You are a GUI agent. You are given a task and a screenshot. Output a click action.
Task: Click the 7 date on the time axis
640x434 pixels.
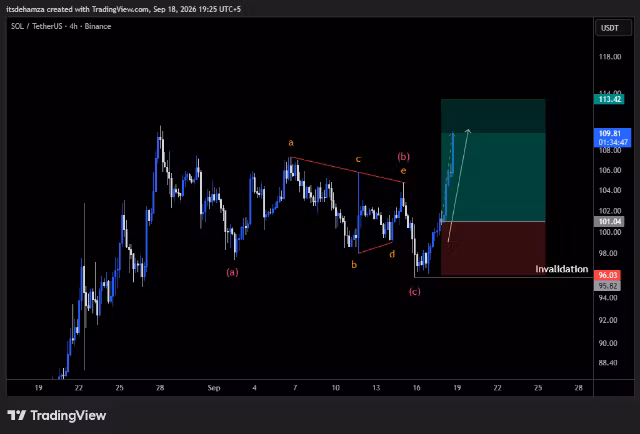[x=295, y=388]
